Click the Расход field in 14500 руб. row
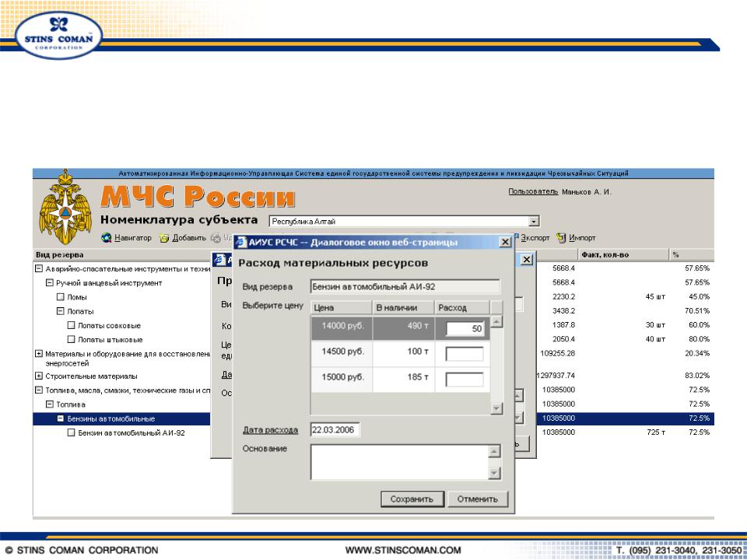This screenshot has width=747, height=560. click(x=465, y=354)
